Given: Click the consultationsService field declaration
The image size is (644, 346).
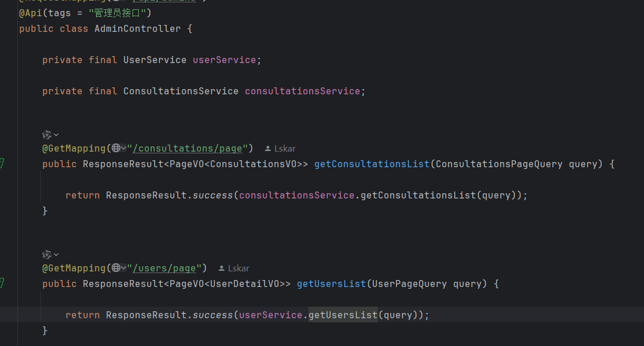Looking at the screenshot, I should [x=302, y=91].
